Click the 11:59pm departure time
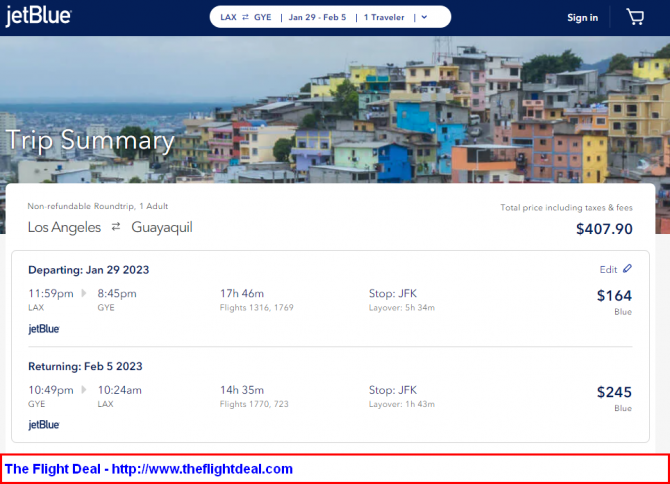The image size is (670, 484). tap(51, 293)
